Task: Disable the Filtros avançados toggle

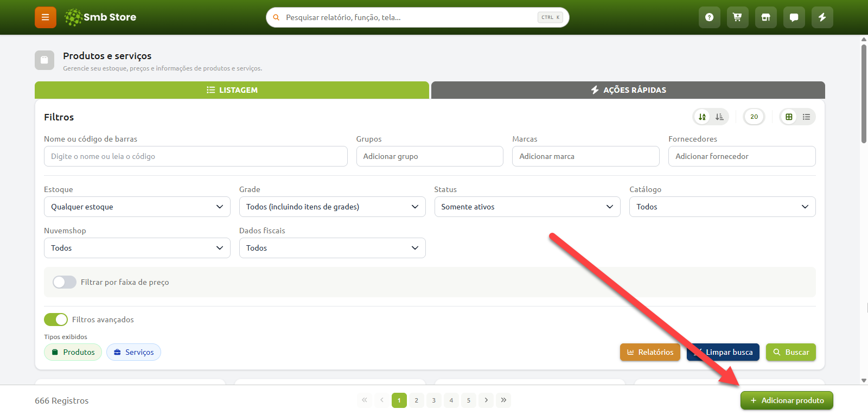Action: coord(56,320)
